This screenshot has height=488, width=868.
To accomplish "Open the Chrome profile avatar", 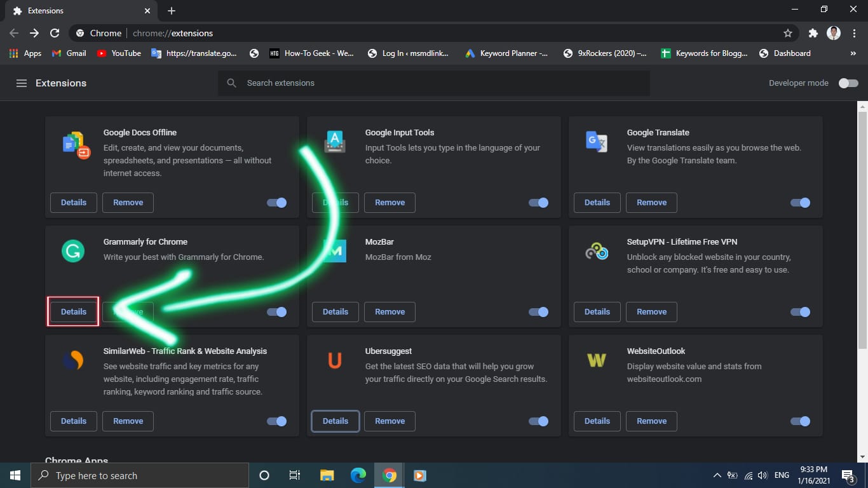I will pyautogui.click(x=834, y=33).
